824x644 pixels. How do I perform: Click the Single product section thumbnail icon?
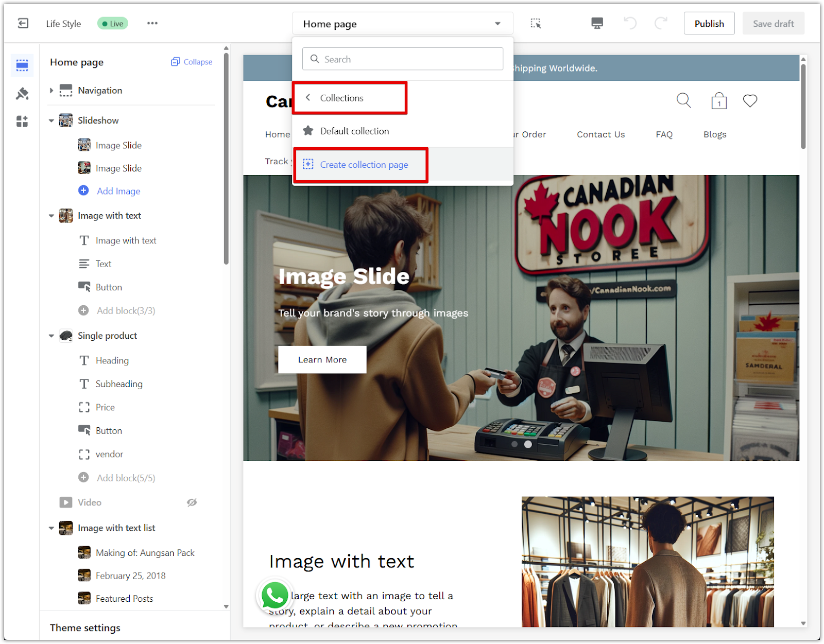click(x=66, y=336)
